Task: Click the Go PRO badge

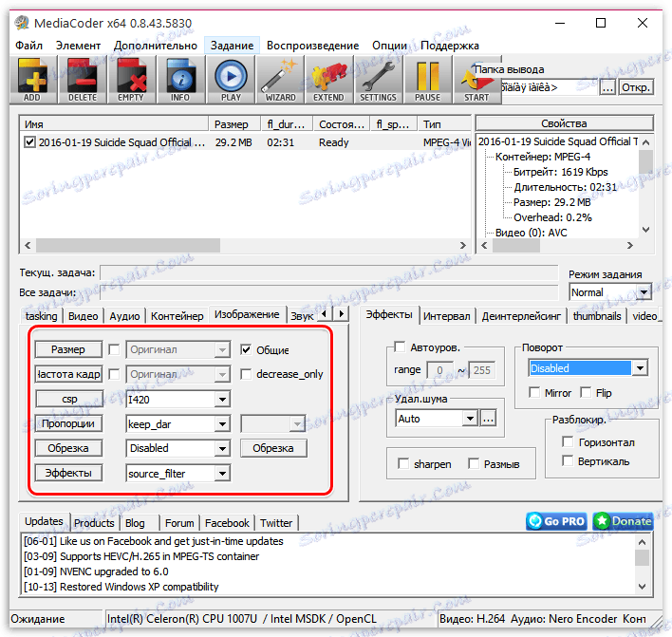Action: point(556,521)
